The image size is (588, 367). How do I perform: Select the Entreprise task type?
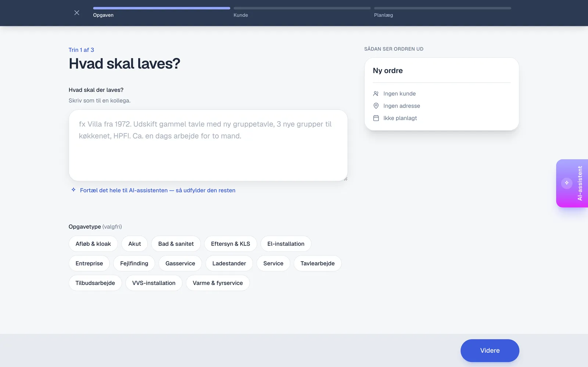pos(89,263)
